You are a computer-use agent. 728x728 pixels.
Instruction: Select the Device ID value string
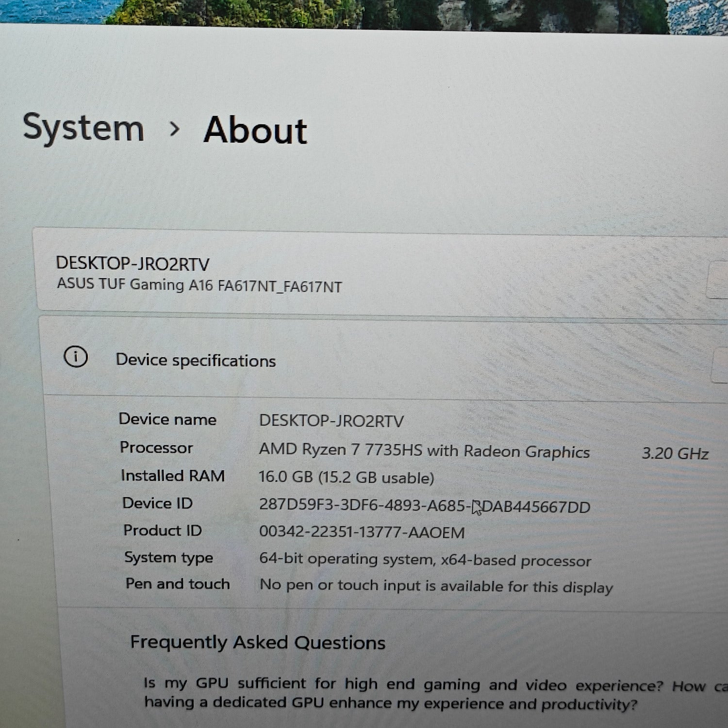[424, 506]
